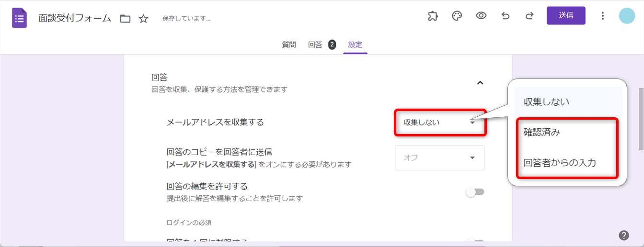
Task: Click the form title 面談受付フォーム
Action: [75, 19]
